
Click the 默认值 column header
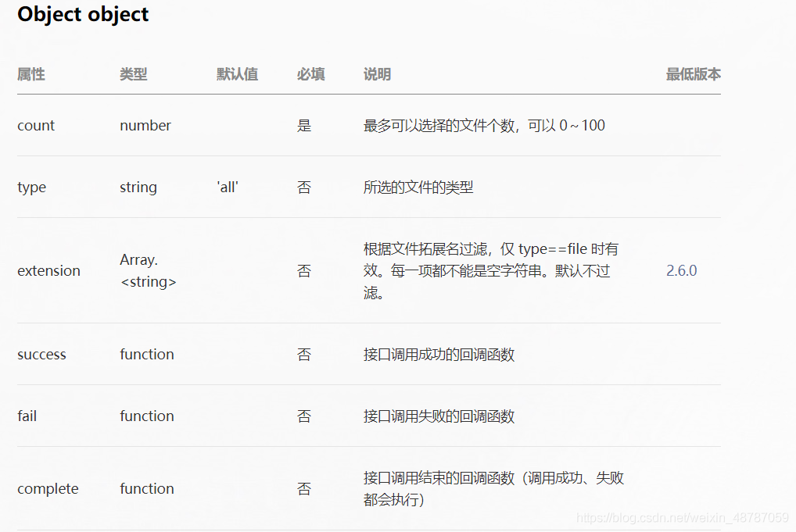click(237, 74)
